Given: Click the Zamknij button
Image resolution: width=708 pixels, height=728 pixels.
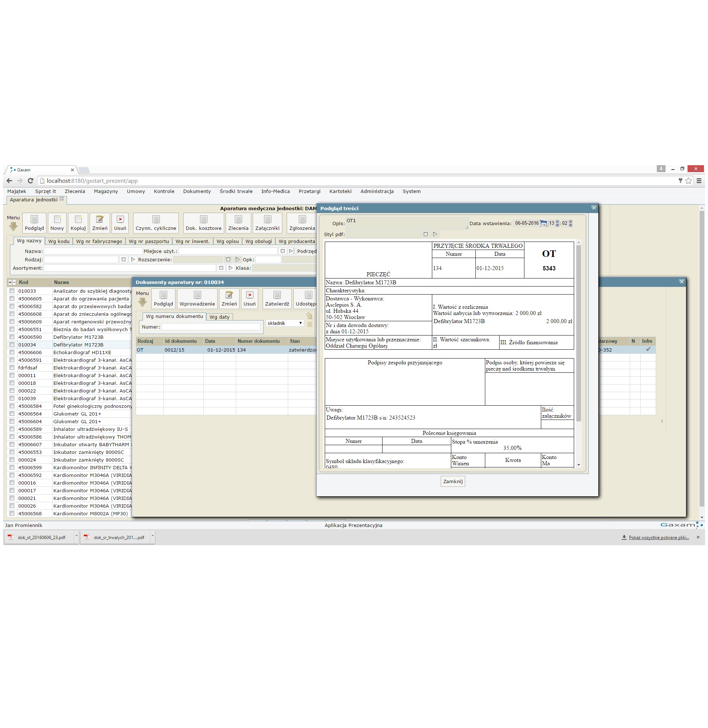Looking at the screenshot, I should (x=452, y=481).
